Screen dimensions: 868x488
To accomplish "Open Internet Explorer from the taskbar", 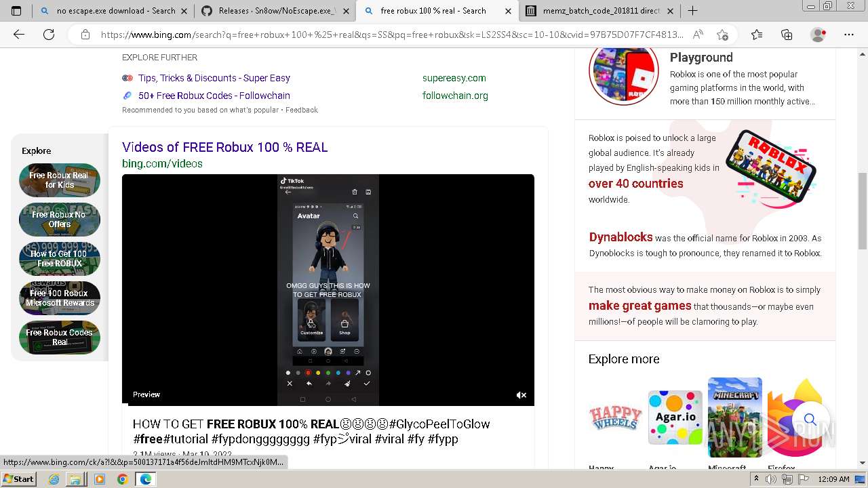I will point(54,479).
